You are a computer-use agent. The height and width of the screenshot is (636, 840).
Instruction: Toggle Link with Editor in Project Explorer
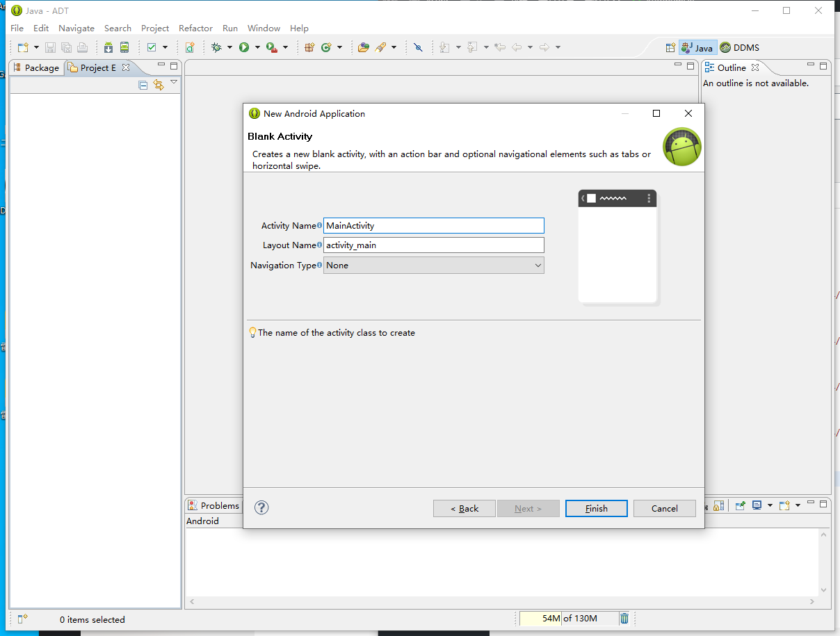click(159, 85)
